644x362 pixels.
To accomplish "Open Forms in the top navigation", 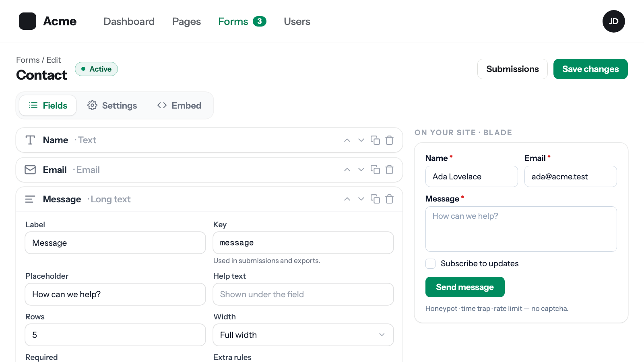I will coord(242,21).
